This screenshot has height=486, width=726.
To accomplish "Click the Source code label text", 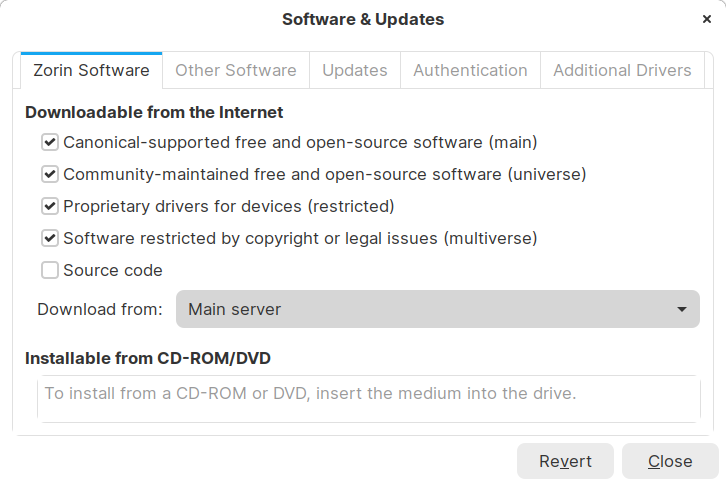I will (x=113, y=270).
